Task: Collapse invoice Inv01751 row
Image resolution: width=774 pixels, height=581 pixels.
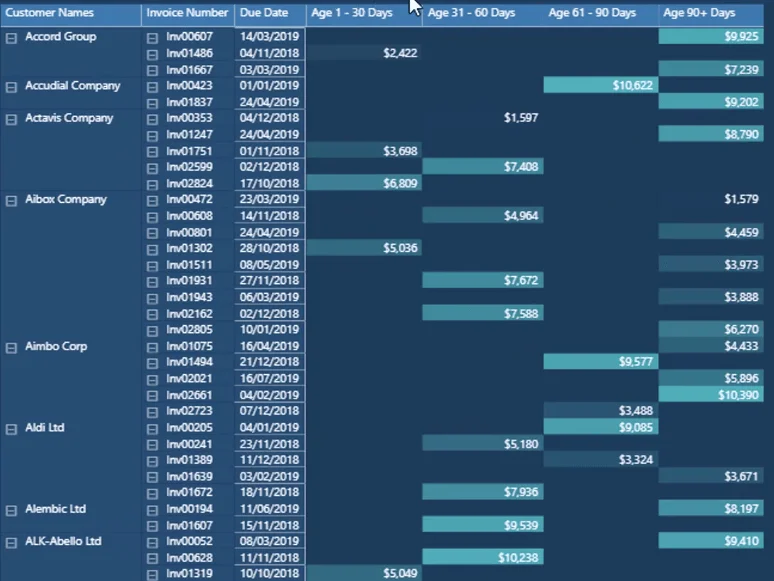Action: pos(153,152)
